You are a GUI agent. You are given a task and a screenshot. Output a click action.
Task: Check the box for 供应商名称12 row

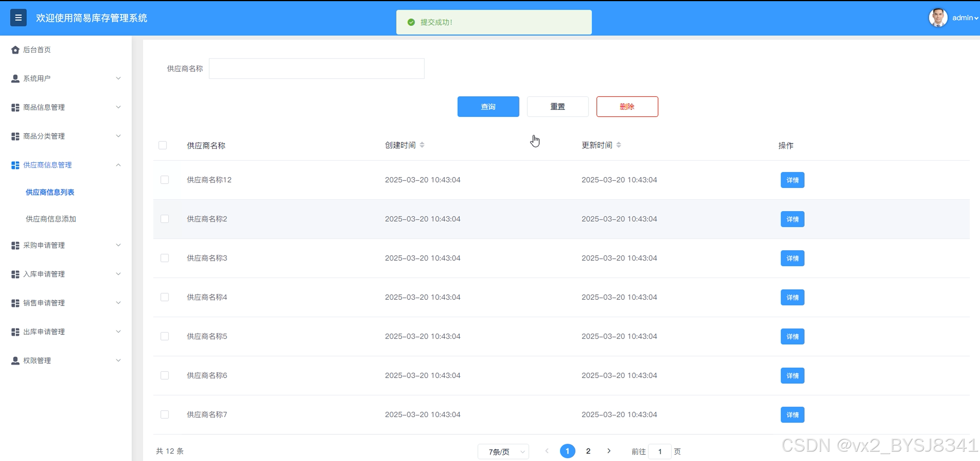pos(165,180)
